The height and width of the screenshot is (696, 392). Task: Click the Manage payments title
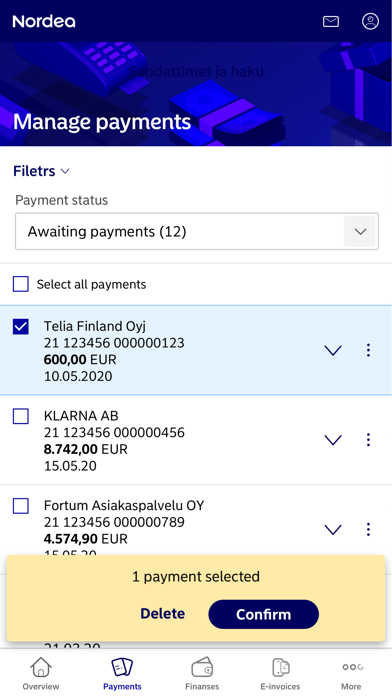click(x=102, y=122)
